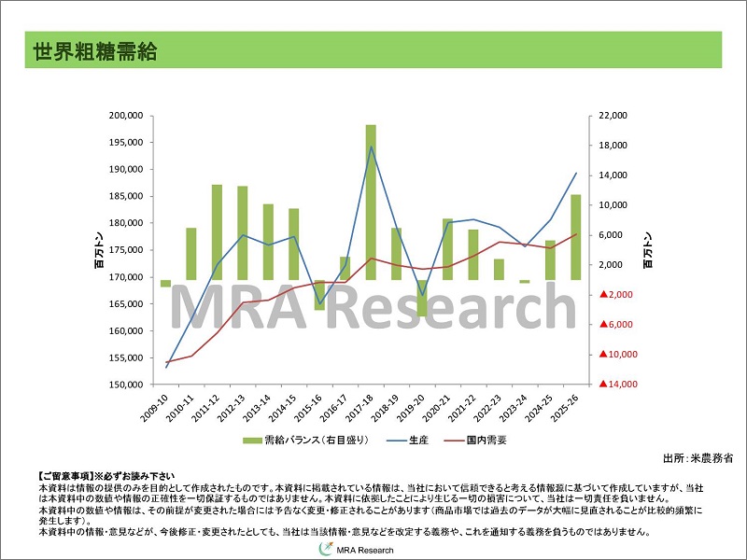Click the red negative value ▲10,000
This screenshot has height=560, width=747.
pyautogui.click(x=618, y=355)
